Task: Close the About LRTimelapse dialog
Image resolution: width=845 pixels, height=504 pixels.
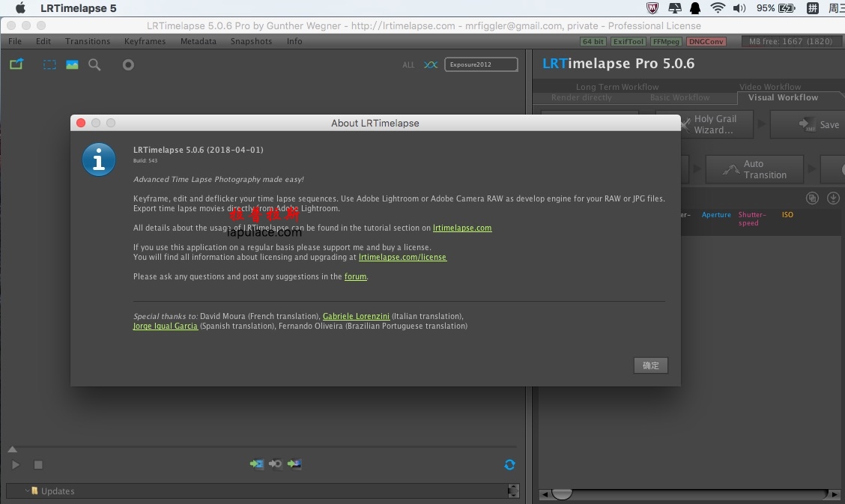Action: point(81,123)
